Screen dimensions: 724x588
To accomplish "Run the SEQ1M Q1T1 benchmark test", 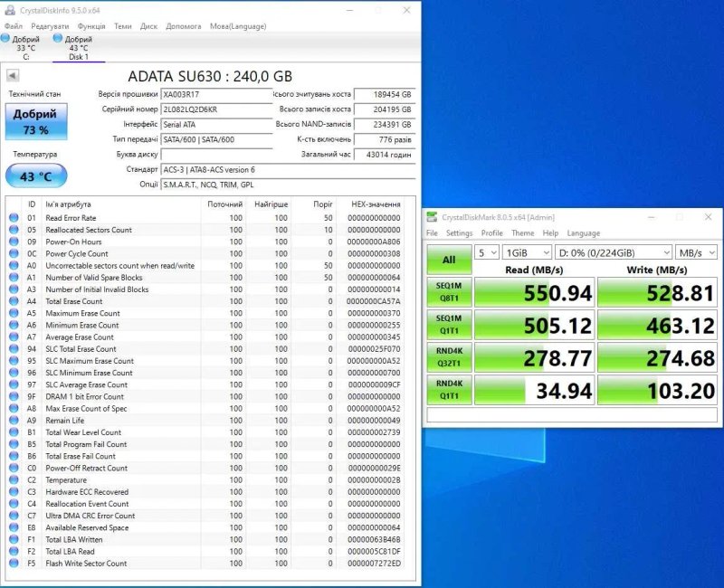I will 449,325.
